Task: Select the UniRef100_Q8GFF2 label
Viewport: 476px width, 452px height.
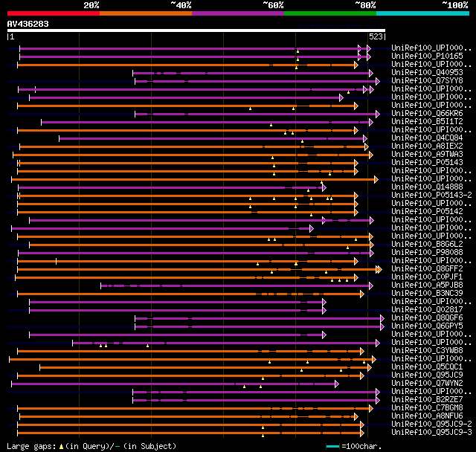Action: click(x=427, y=269)
